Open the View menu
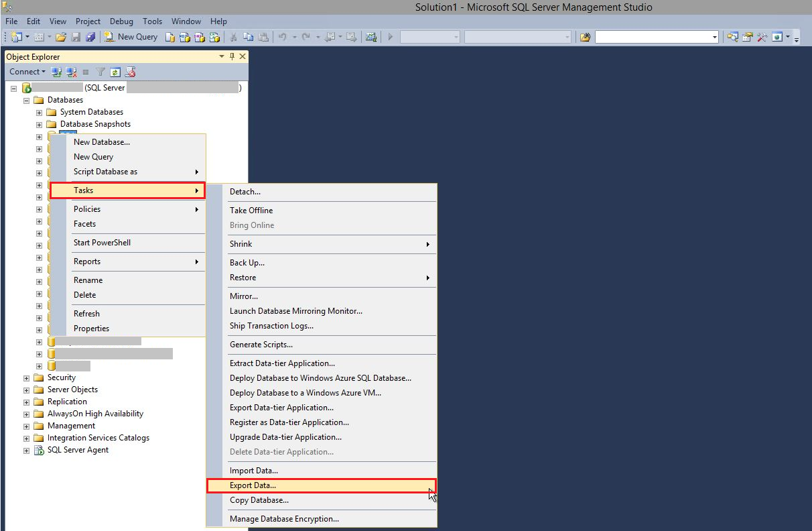The width and height of the screenshot is (812, 531). [58, 21]
